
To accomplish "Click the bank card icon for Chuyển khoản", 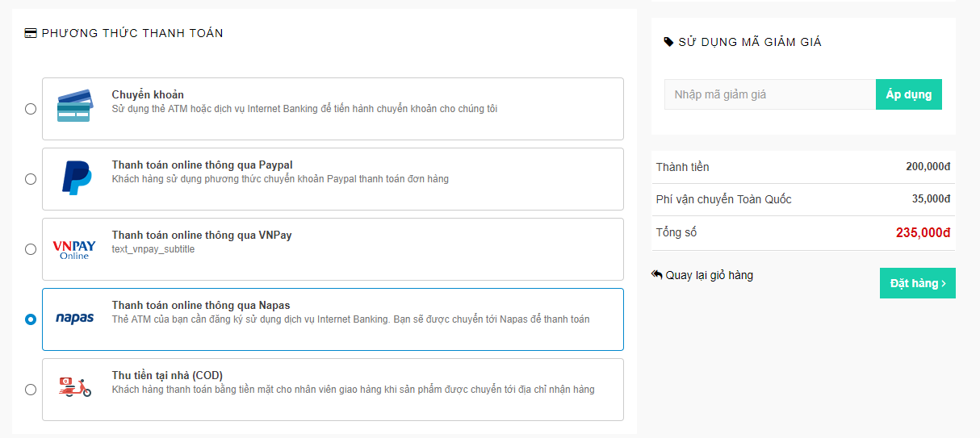I will (x=73, y=107).
